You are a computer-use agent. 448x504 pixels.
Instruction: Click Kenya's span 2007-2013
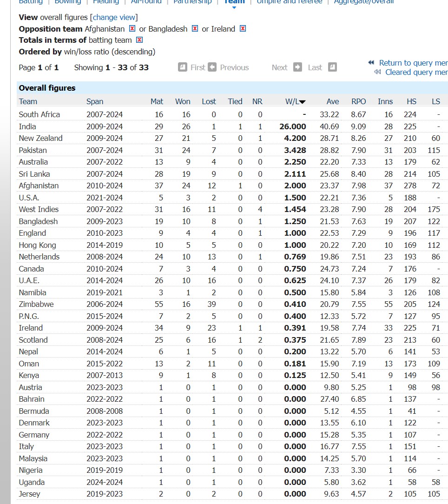coord(105,375)
